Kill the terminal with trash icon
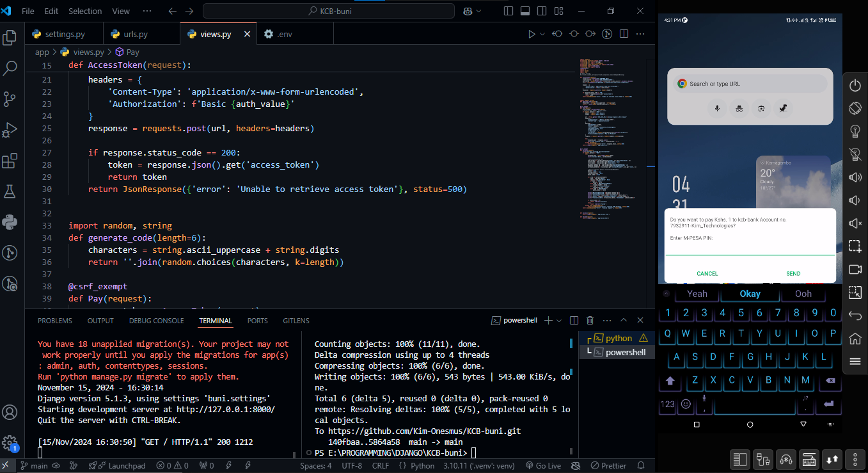The height and width of the screenshot is (473, 868). point(590,321)
